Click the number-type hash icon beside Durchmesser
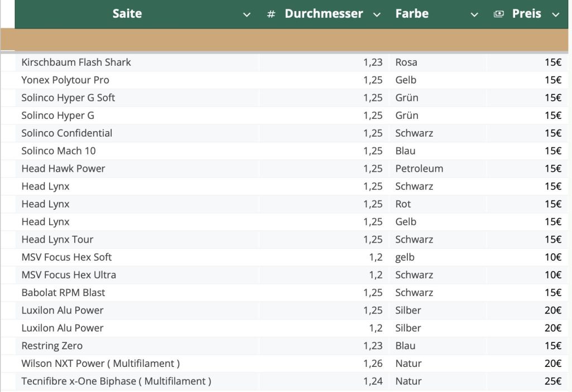572x392 pixels. (271, 14)
